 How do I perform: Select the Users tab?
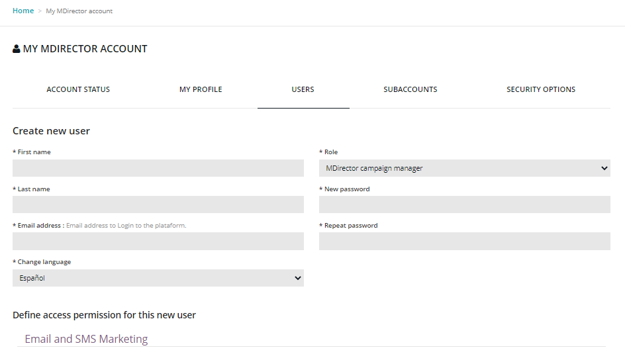[x=303, y=89]
